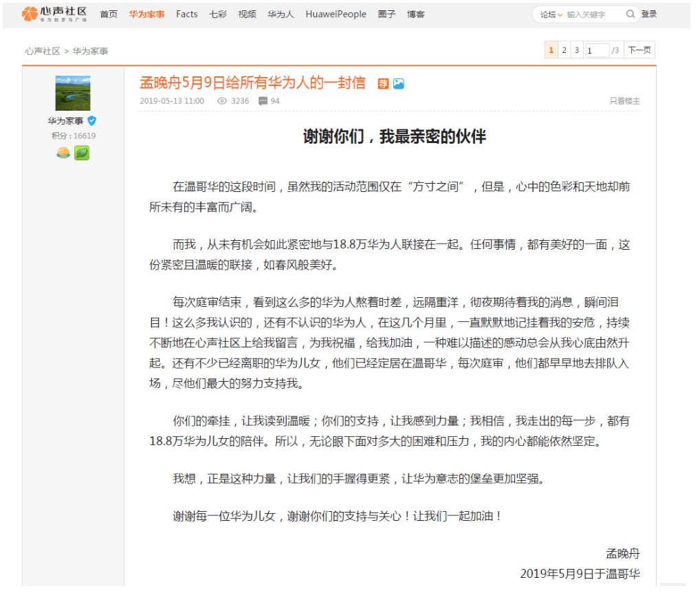Click 只看楼主 to filter by author

625,101
